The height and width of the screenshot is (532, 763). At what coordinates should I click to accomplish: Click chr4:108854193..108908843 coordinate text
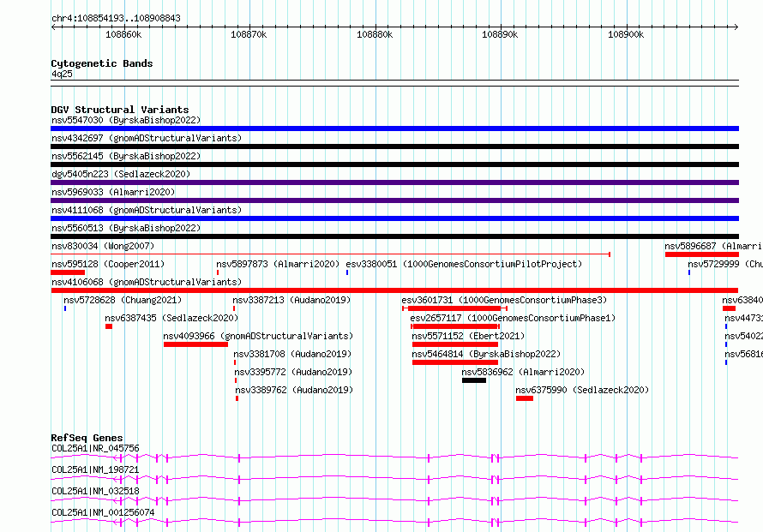pos(116,19)
